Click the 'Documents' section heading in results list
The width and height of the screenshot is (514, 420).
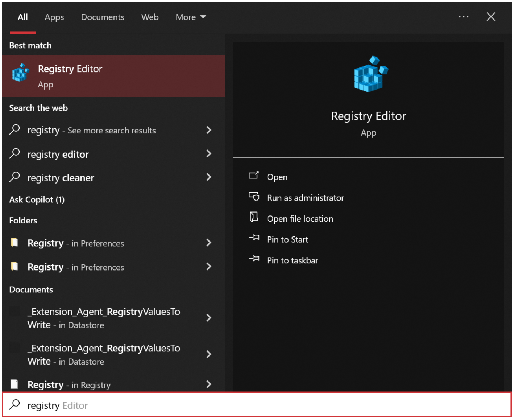point(31,290)
